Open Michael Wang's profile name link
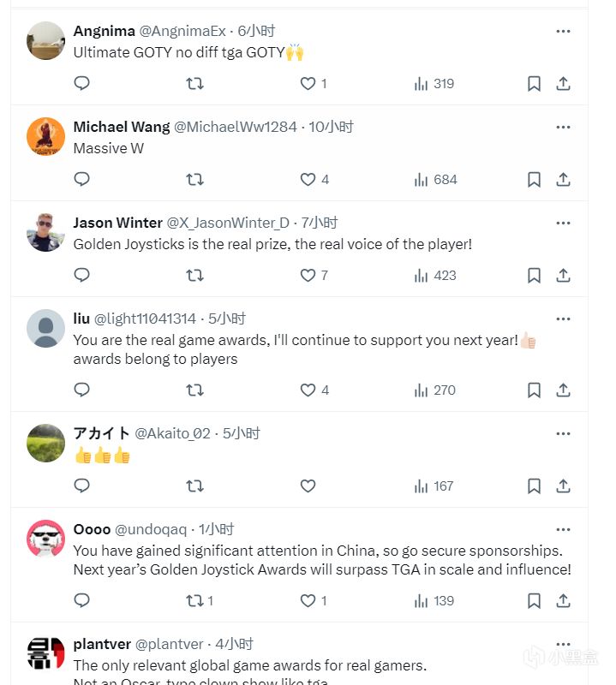616x685 pixels. [121, 127]
